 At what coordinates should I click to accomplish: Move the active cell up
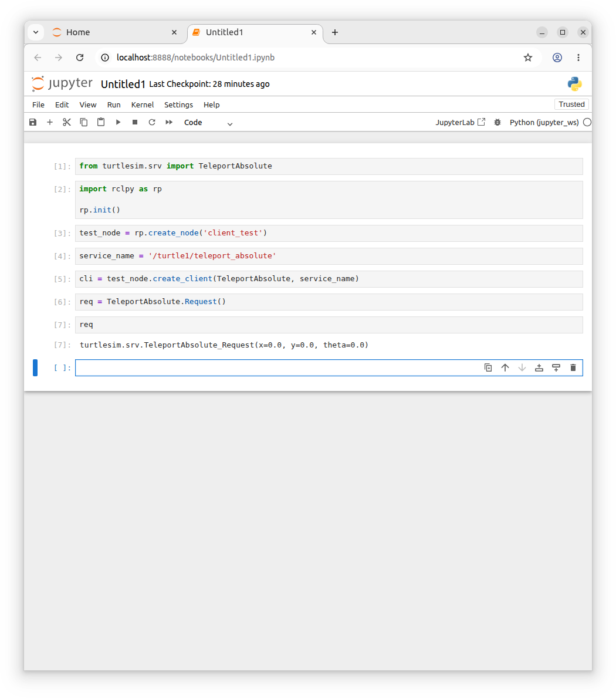coord(505,367)
